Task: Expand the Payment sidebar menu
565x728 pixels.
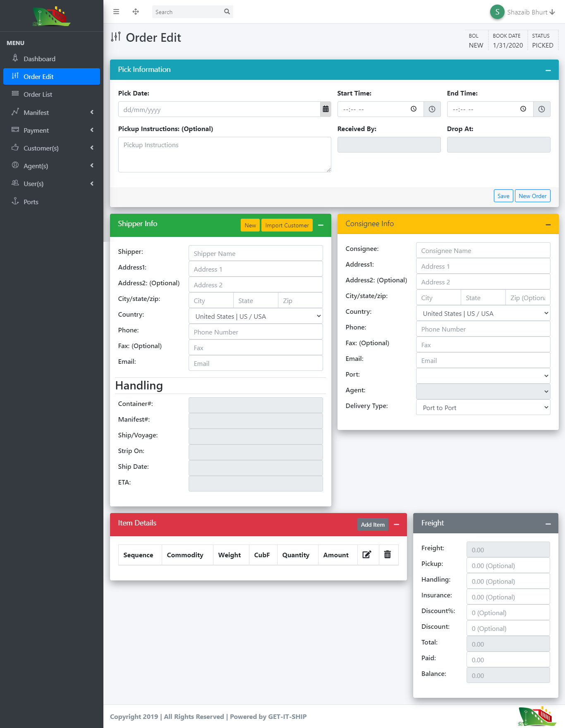Action: pyautogui.click(x=52, y=130)
